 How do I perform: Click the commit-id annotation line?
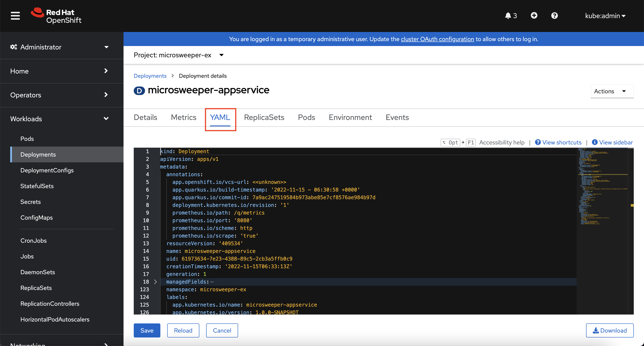[274, 197]
